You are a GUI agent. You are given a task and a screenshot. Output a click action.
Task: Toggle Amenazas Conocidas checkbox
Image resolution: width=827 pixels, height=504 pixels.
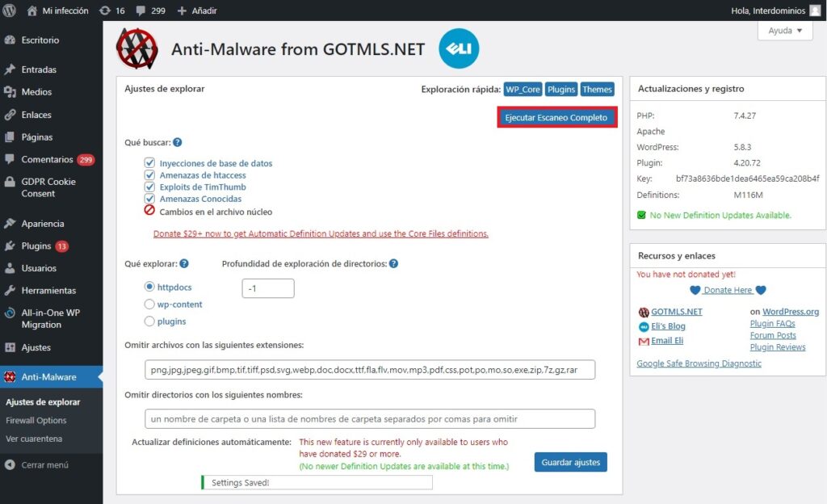[149, 198]
